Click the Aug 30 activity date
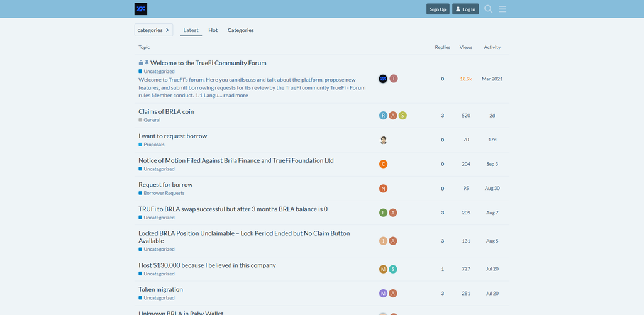The width and height of the screenshot is (644, 315). point(492,188)
